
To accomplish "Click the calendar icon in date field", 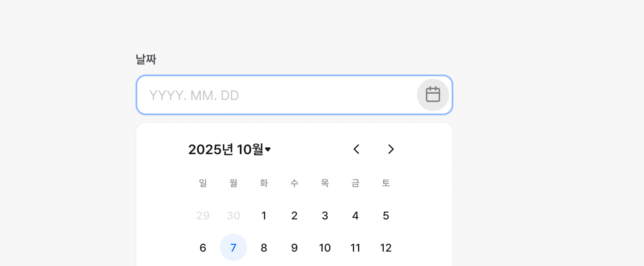I will tap(433, 94).
